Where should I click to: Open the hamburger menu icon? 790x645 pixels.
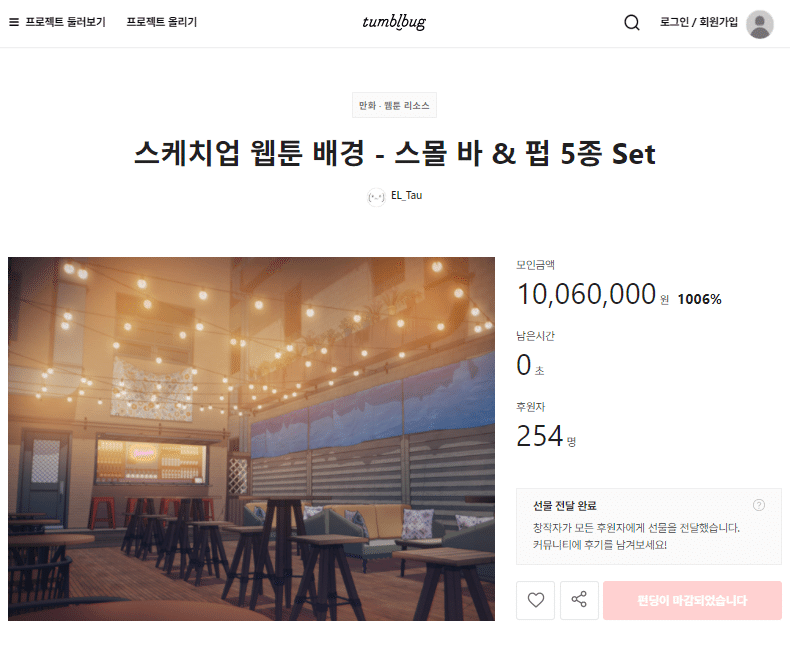coord(14,22)
